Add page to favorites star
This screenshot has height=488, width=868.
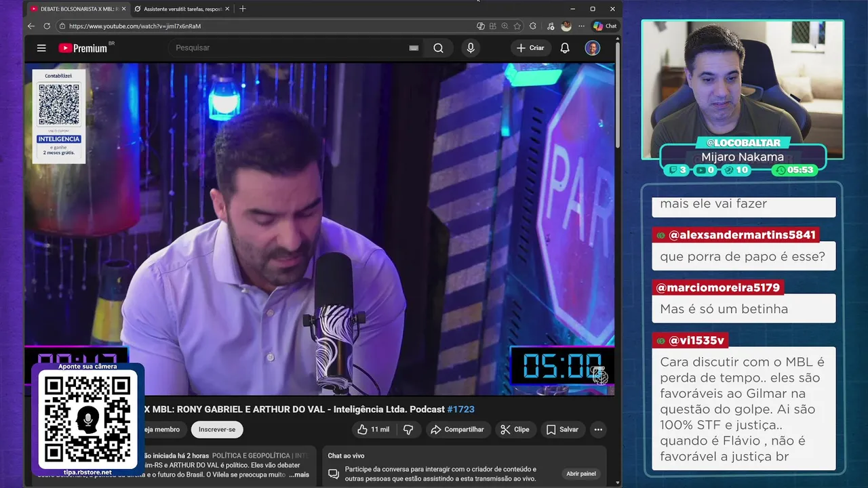pyautogui.click(x=517, y=26)
